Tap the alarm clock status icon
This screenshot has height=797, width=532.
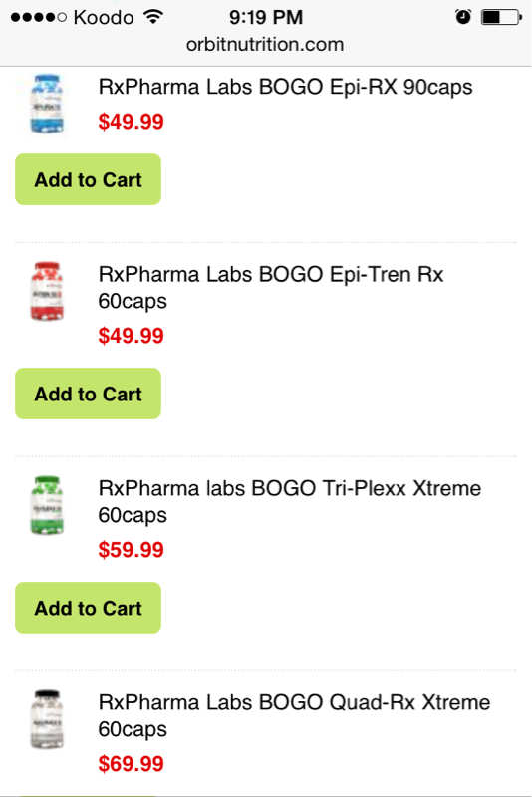pyautogui.click(x=463, y=17)
